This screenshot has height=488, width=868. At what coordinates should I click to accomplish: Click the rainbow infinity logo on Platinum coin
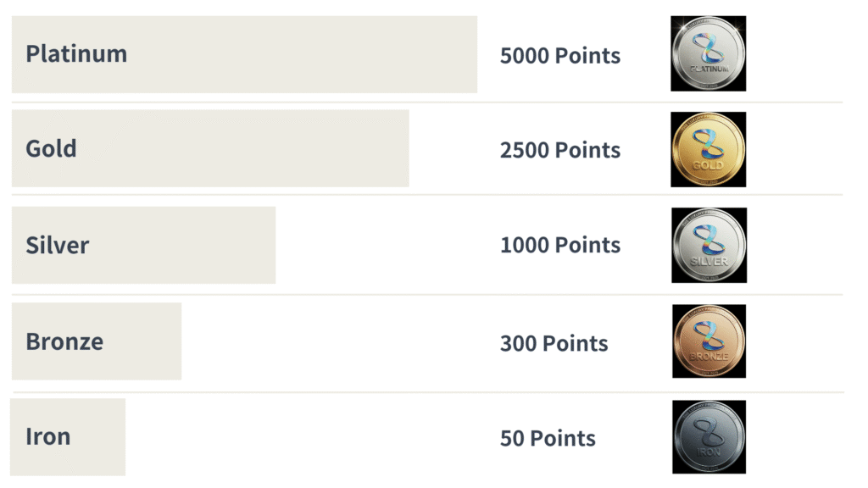708,47
